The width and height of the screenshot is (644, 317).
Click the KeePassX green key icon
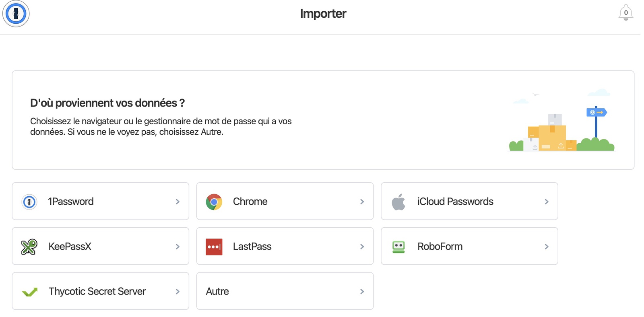tap(29, 247)
